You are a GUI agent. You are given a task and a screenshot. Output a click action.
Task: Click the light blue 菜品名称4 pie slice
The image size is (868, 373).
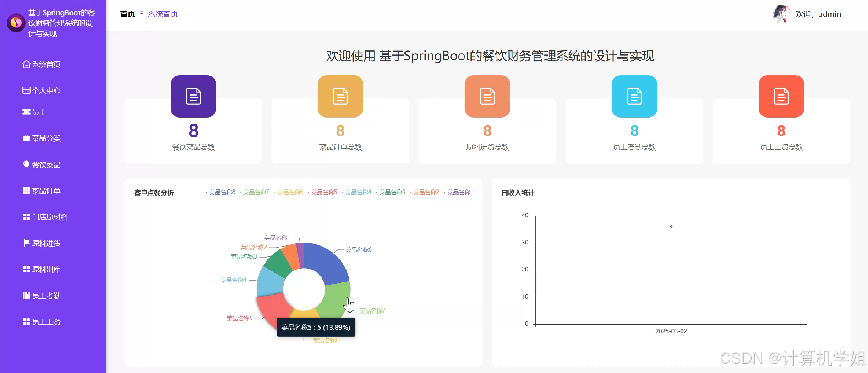click(270, 282)
